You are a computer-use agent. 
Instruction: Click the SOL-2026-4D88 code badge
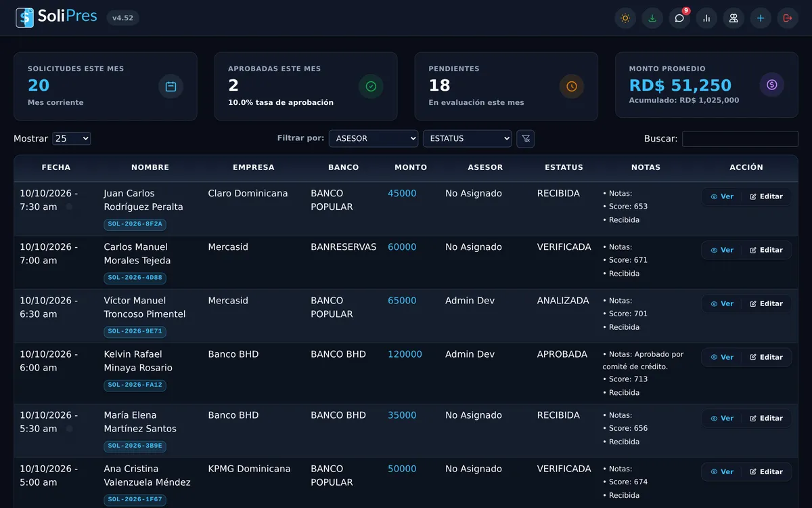135,278
